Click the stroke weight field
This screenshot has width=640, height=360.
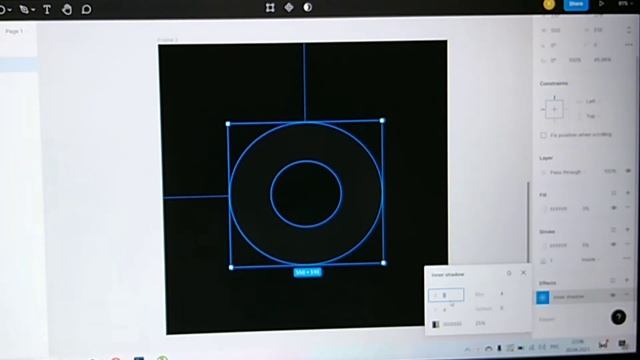coord(551,260)
